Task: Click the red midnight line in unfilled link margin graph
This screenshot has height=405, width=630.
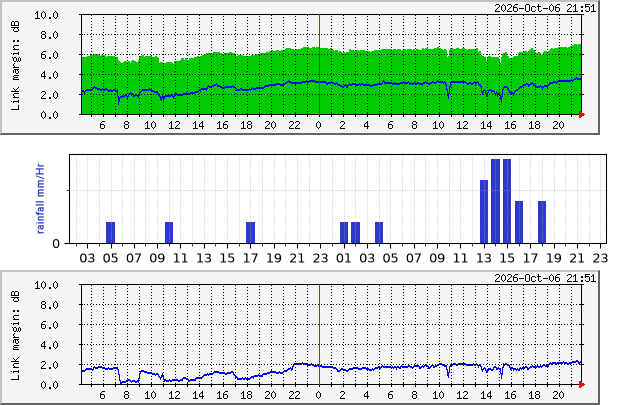Action: 319,335
